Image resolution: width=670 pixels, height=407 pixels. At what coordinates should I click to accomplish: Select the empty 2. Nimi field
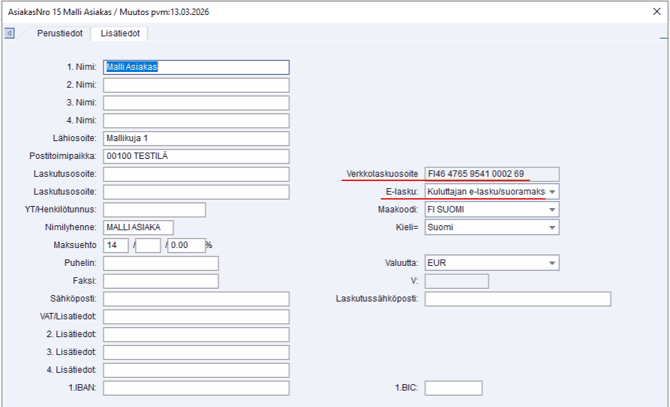[196, 85]
